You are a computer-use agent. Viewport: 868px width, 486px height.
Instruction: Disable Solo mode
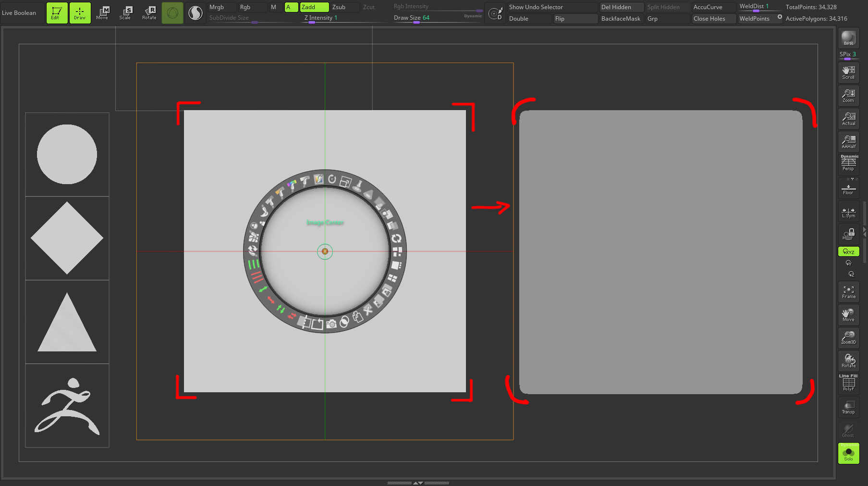pos(848,453)
